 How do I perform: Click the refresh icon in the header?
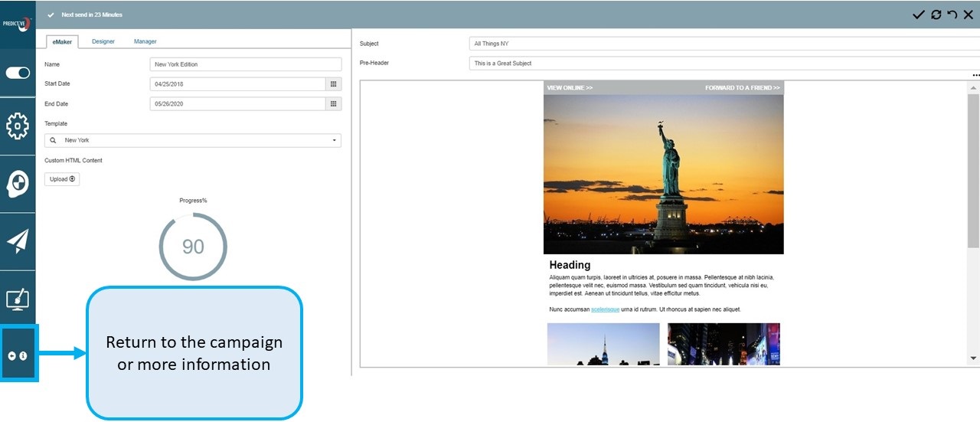[x=936, y=15]
